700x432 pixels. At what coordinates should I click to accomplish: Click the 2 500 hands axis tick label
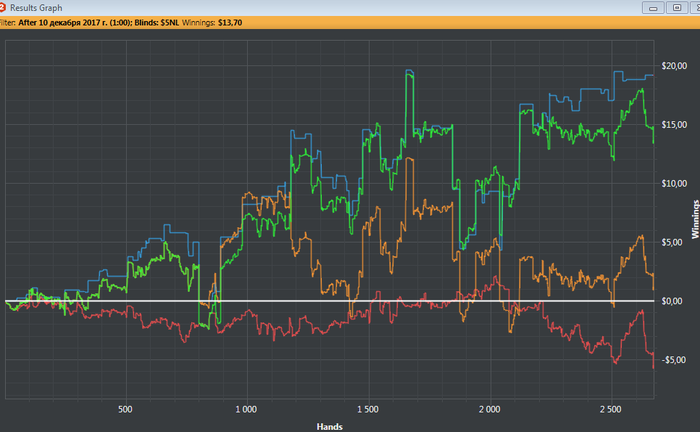[x=610, y=409]
